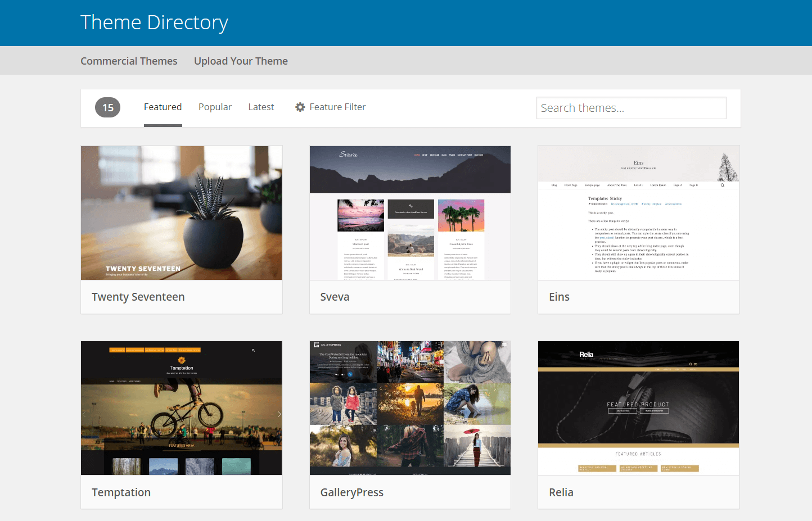This screenshot has height=521, width=812.
Task: Click the Eins preview thumbnail
Action: point(638,212)
